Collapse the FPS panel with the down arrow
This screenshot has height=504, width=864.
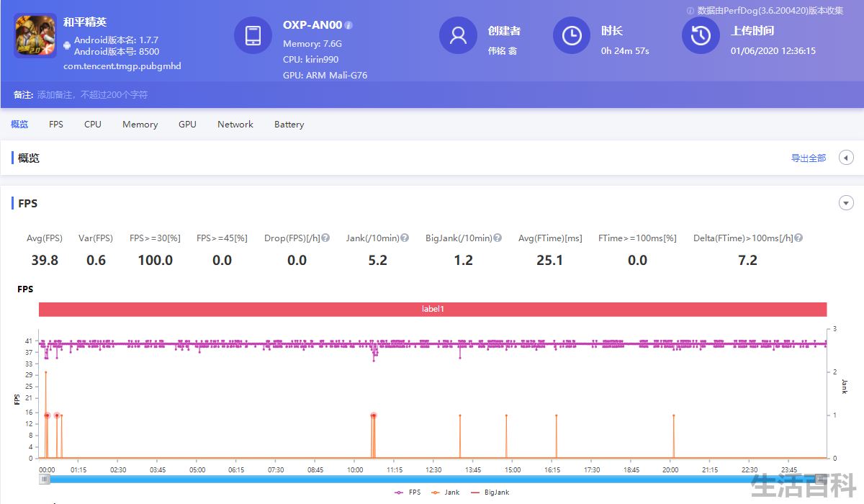click(847, 203)
